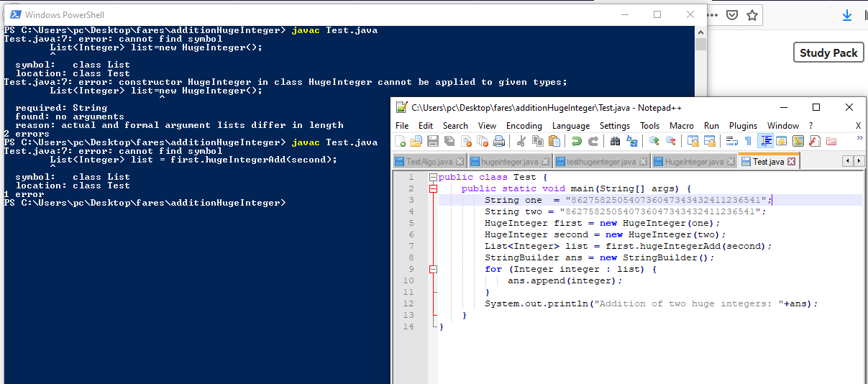Click the Zoom In magnifier icon
Viewport: 868px width, 384px height.
[x=654, y=141]
